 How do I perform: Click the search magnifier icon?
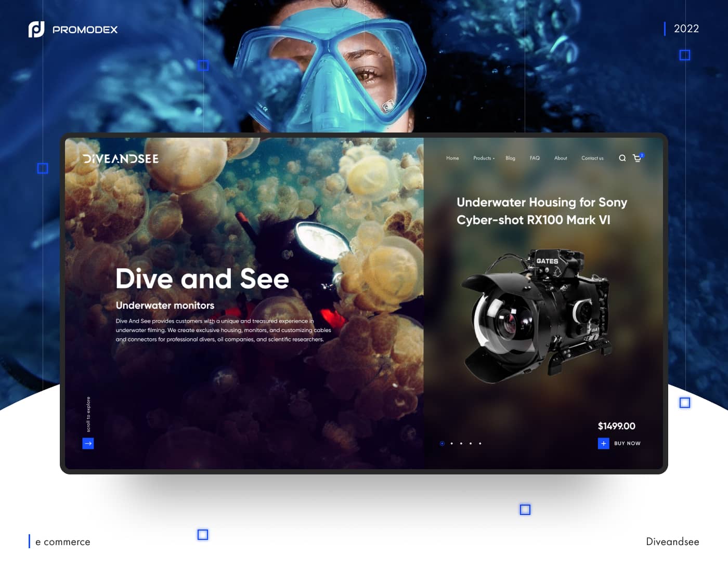622,158
